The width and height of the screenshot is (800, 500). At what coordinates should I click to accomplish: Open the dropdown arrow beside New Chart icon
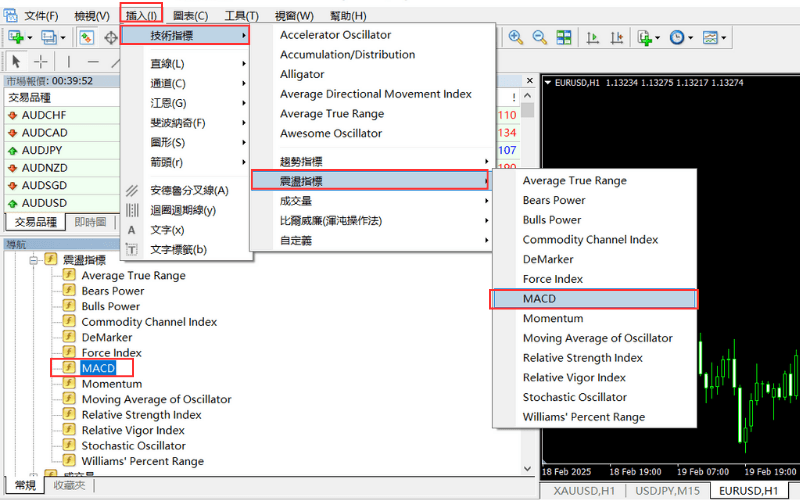click(30, 38)
